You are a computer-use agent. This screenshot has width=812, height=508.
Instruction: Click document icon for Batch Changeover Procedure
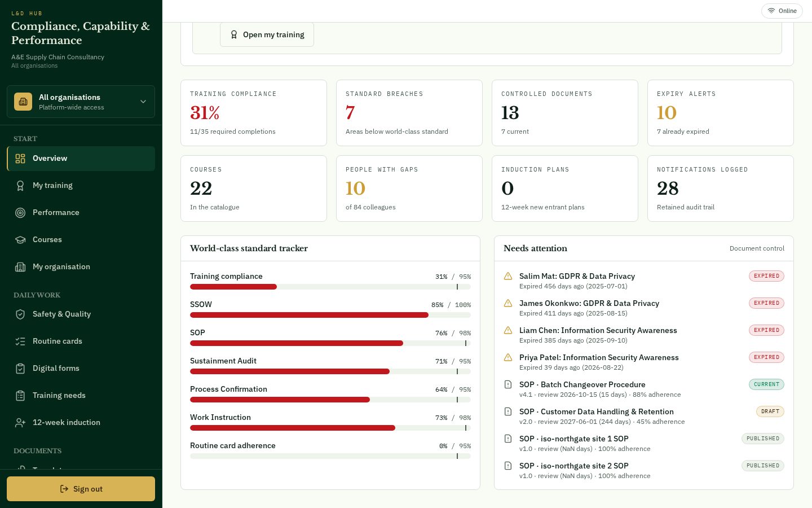tap(508, 384)
